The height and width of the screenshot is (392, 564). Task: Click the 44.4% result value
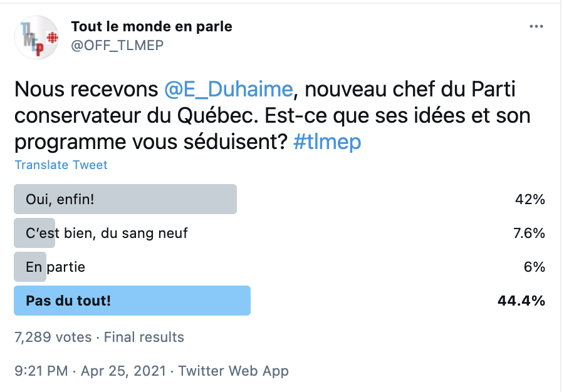(x=521, y=301)
